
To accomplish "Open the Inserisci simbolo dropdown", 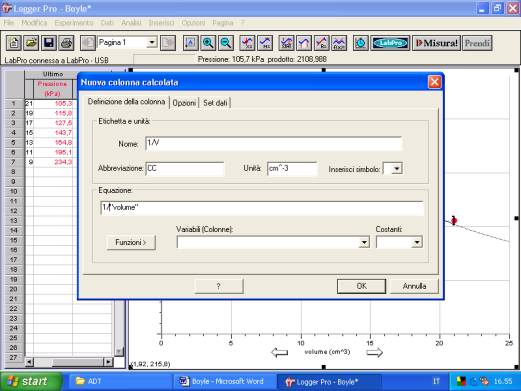I will [396, 169].
